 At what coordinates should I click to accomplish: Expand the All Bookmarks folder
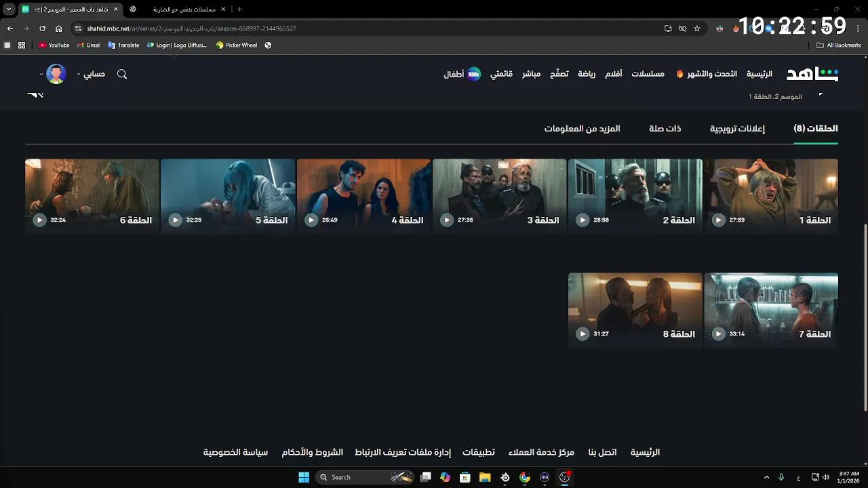(x=839, y=45)
